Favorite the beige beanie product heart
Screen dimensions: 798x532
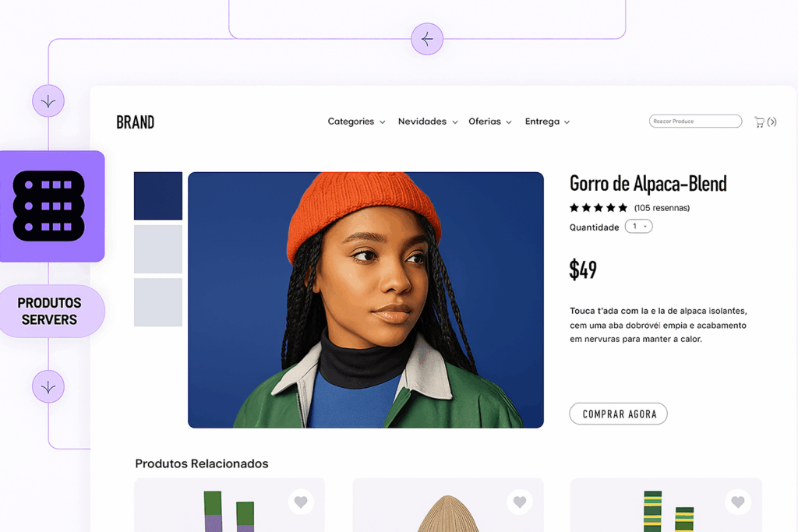pos(520,502)
